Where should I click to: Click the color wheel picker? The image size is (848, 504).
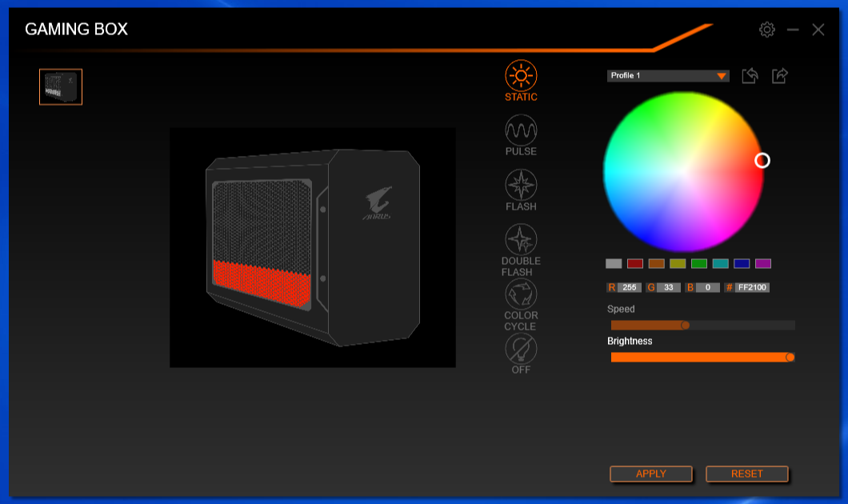(683, 171)
